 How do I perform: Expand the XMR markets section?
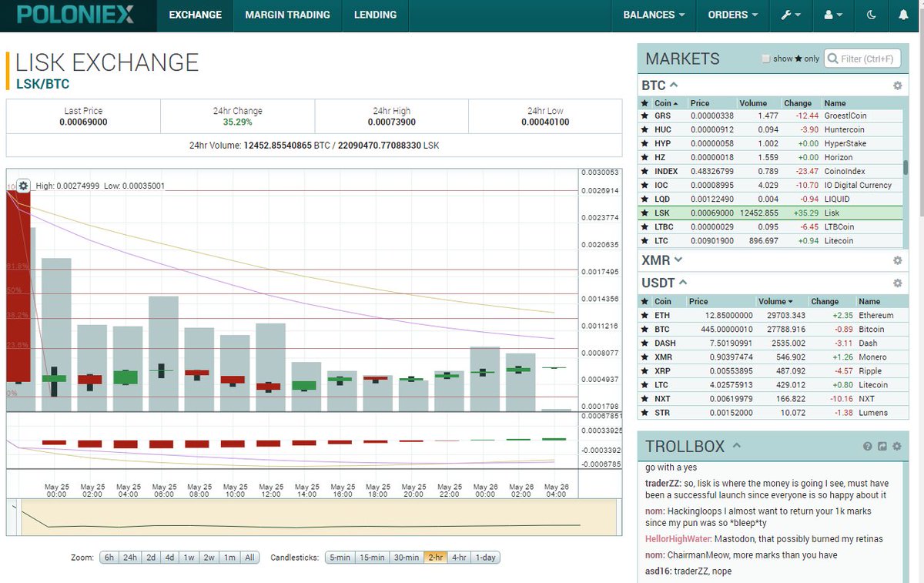coord(676,260)
